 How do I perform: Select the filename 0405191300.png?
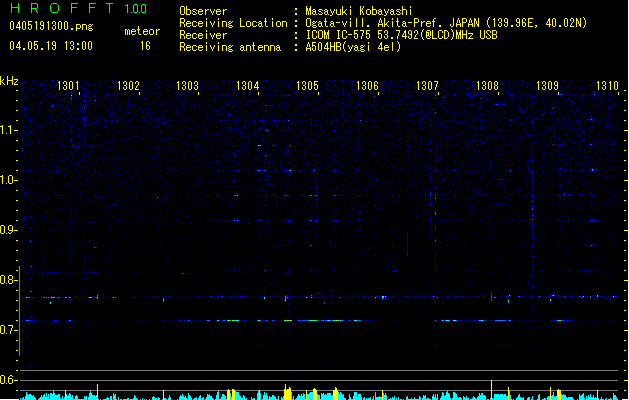(51, 26)
